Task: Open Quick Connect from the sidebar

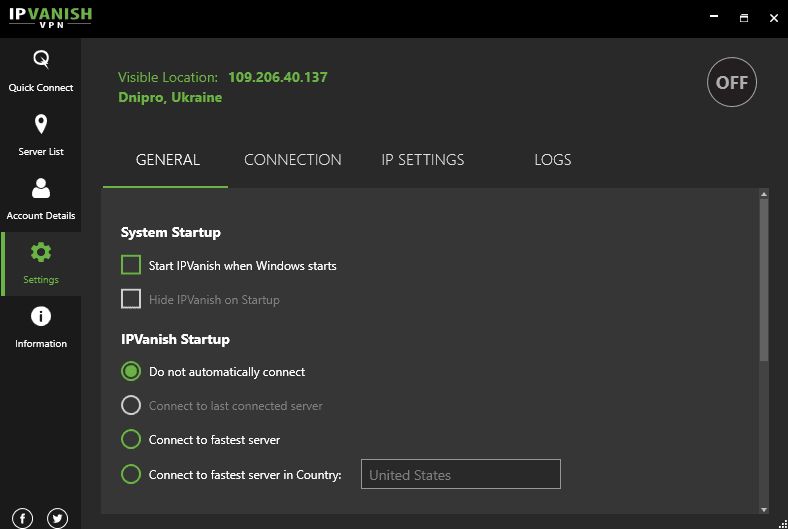Action: (41, 71)
